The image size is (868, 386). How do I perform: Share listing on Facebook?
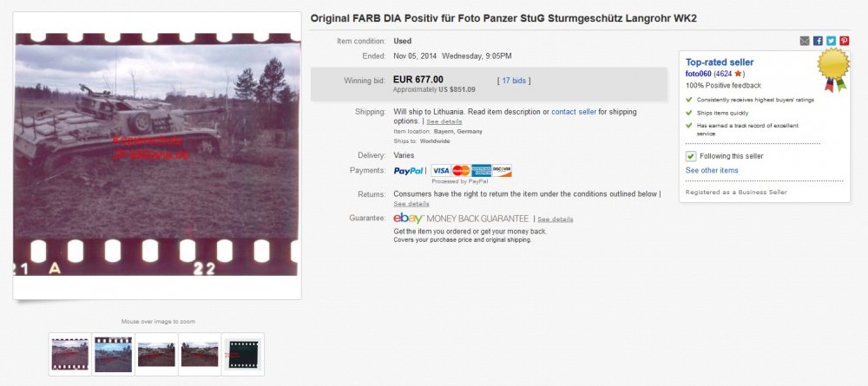(818, 41)
